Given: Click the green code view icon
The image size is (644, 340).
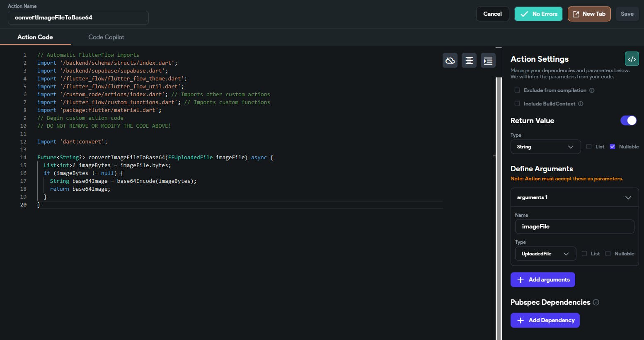Looking at the screenshot, I should tap(632, 59).
